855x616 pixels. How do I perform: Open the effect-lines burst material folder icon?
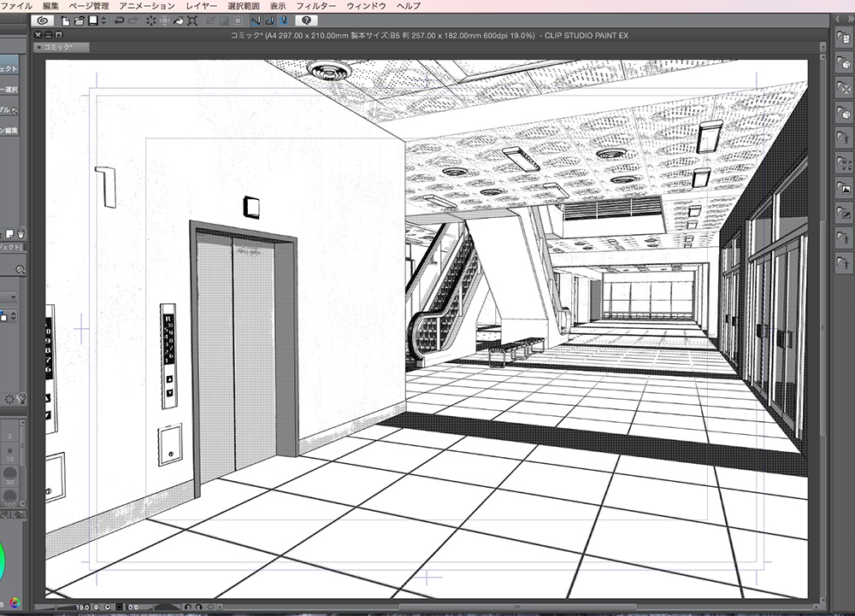tap(844, 163)
